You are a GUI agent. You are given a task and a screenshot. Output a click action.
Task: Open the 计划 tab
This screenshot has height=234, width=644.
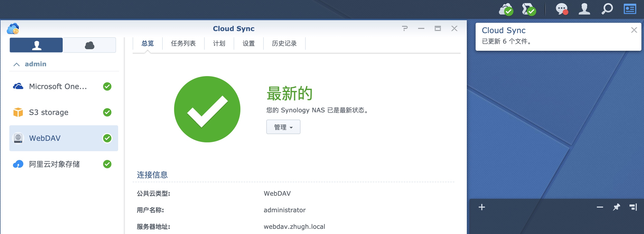(x=219, y=43)
